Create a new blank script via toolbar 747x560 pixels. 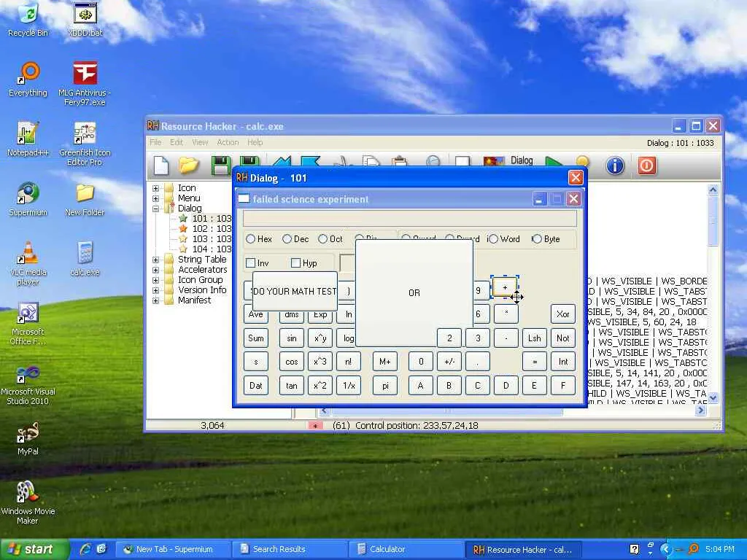pos(161,166)
